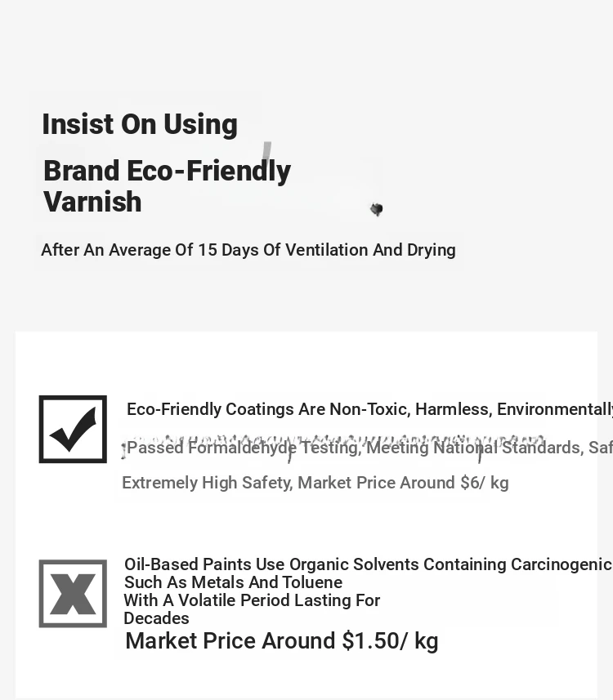Click the 15 days ventilation subtitle
This screenshot has height=700, width=613.
click(x=248, y=250)
